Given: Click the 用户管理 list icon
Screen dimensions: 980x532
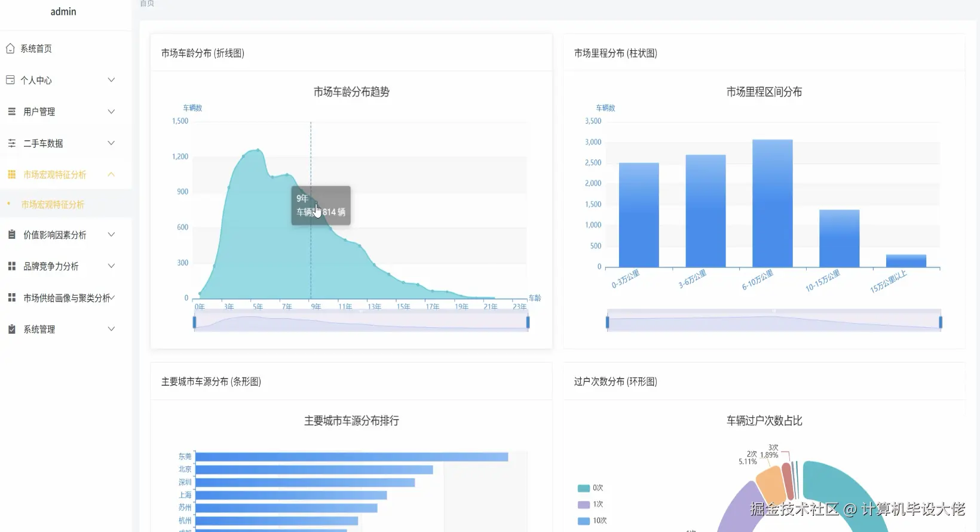Looking at the screenshot, I should (x=11, y=112).
